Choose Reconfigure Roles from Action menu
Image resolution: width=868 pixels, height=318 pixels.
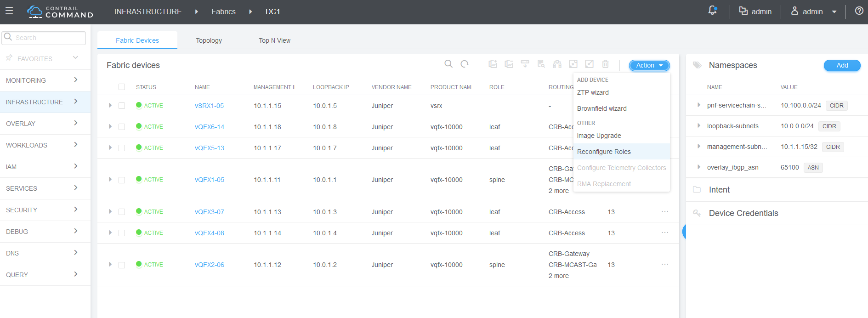604,152
